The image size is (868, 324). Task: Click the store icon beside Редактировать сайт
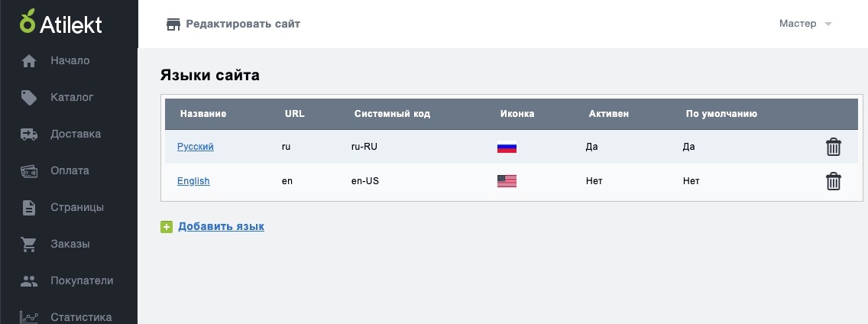click(x=173, y=24)
